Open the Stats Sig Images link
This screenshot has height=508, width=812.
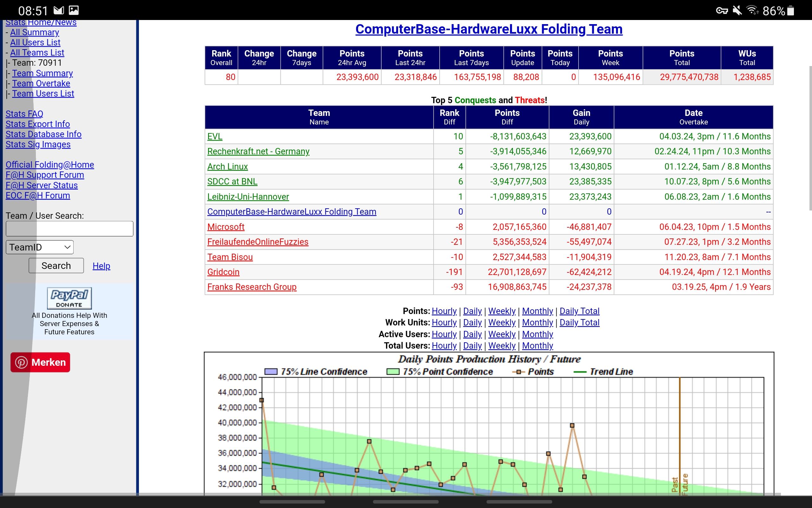[x=38, y=144]
